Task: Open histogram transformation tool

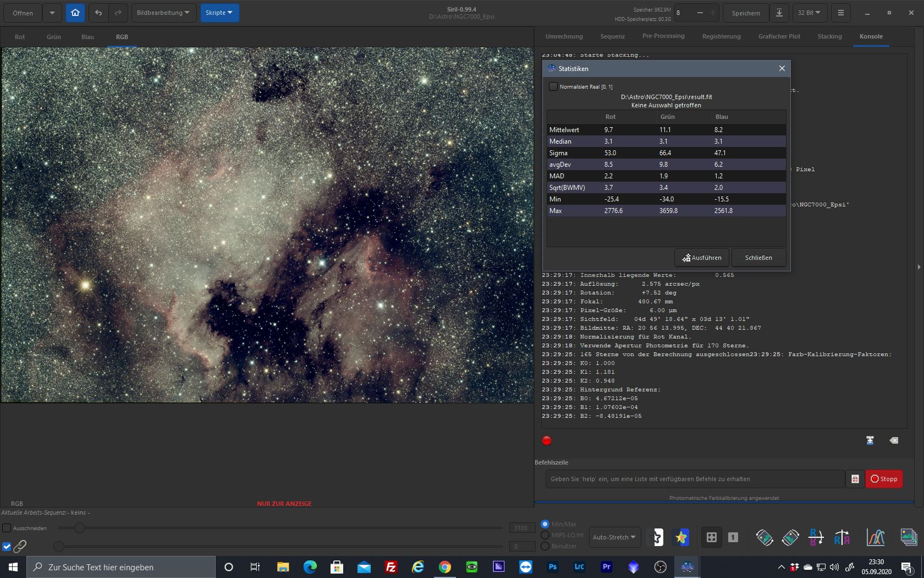Action: point(876,537)
